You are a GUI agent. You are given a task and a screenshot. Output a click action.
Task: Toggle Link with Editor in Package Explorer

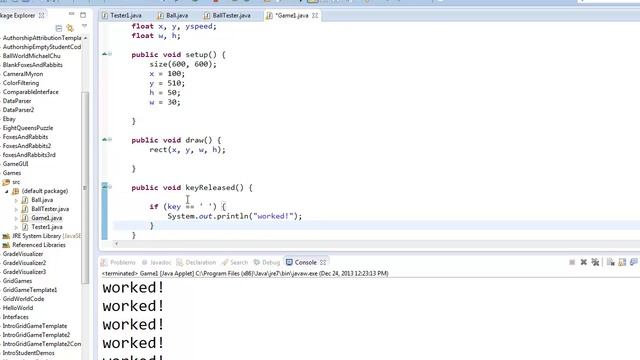pos(70,28)
